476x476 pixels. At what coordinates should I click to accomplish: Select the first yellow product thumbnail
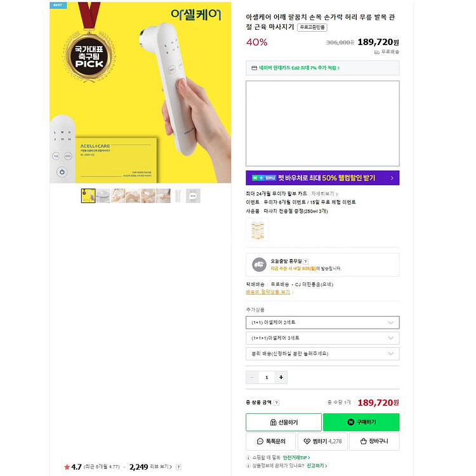88,196
